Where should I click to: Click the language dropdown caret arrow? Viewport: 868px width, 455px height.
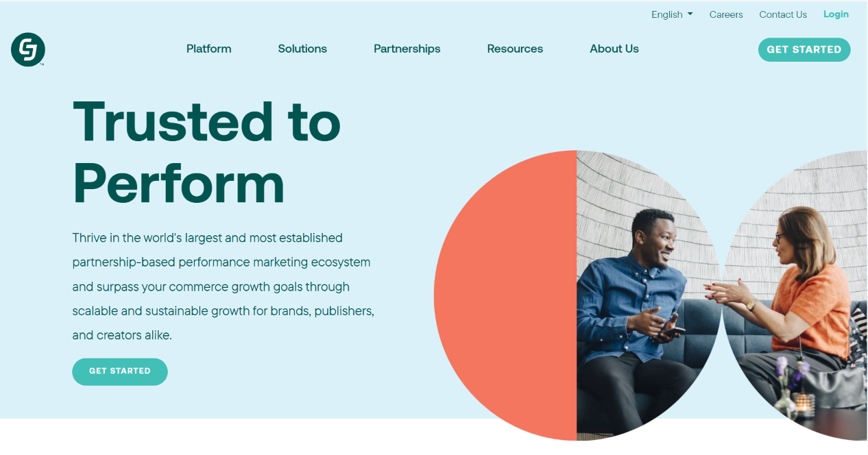pos(690,14)
